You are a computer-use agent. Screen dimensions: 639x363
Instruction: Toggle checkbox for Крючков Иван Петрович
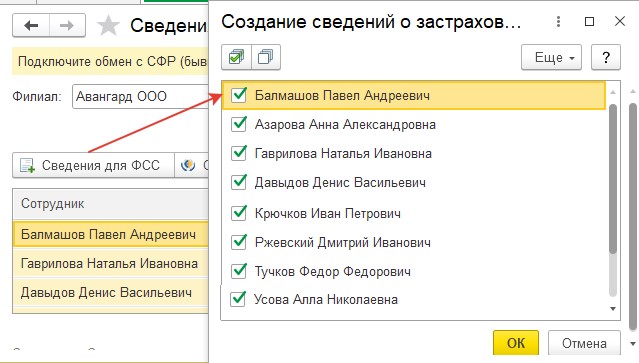pos(238,213)
